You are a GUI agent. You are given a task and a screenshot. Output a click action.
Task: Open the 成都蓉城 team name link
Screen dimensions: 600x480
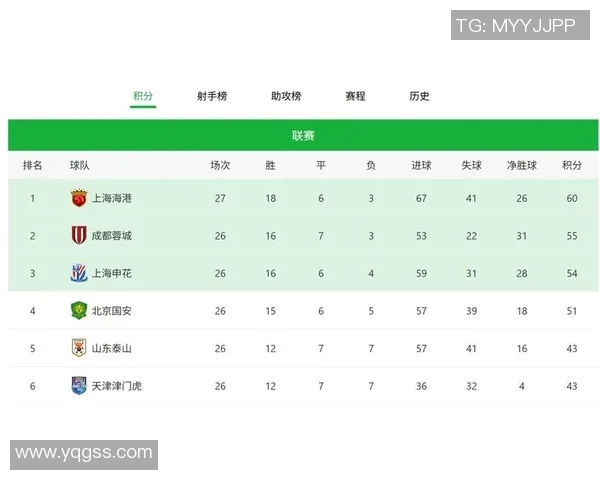tap(111, 236)
